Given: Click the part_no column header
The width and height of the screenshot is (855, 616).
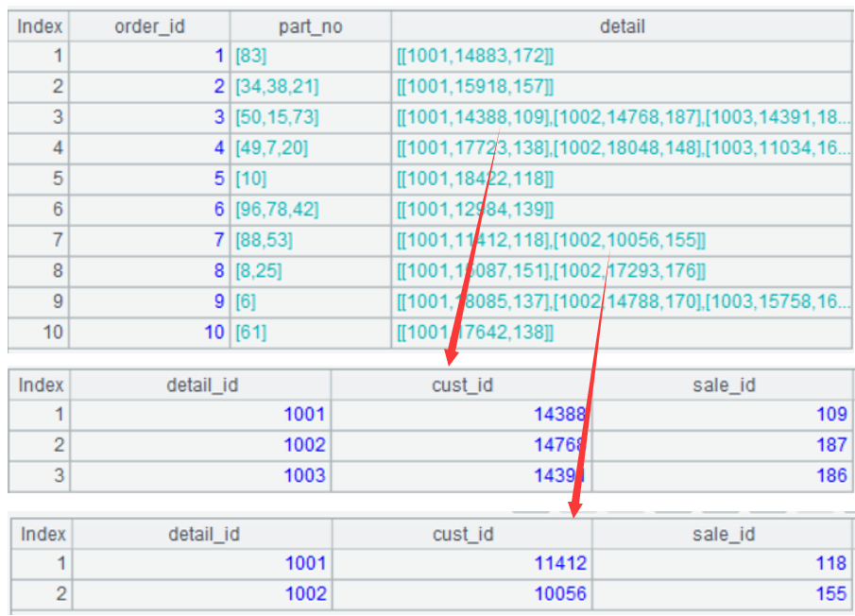Looking at the screenshot, I should (x=310, y=26).
